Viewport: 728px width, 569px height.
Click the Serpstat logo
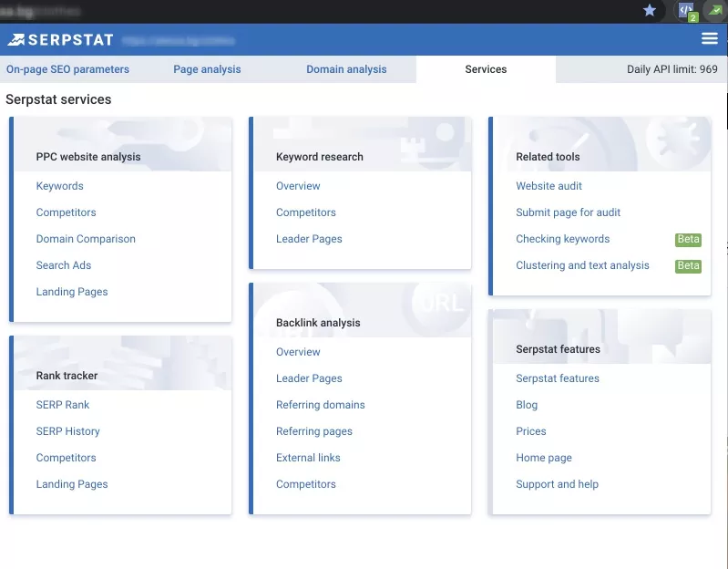pos(60,40)
